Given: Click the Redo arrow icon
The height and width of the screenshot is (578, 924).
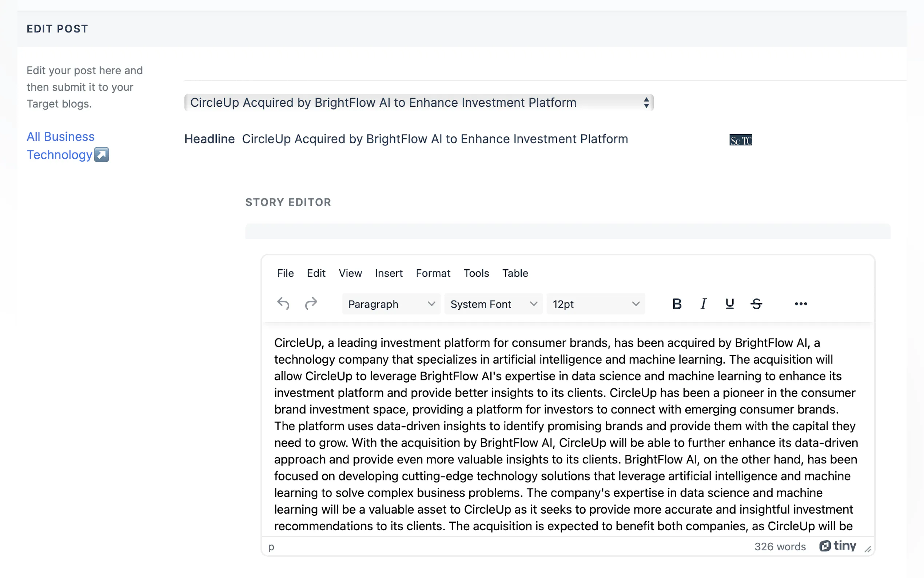Looking at the screenshot, I should (311, 304).
